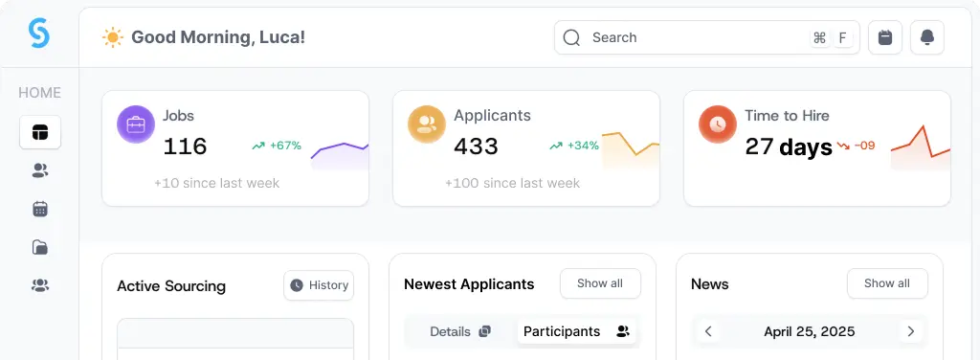Click the 116 jobs count
The height and width of the screenshot is (360, 980).
pos(185,146)
